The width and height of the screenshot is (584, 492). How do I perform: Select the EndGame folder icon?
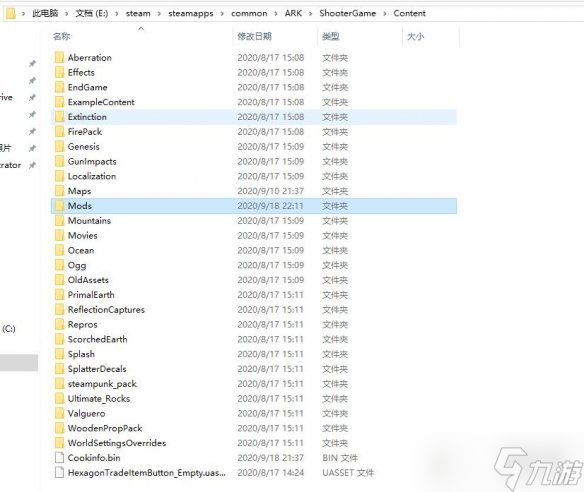click(59, 87)
